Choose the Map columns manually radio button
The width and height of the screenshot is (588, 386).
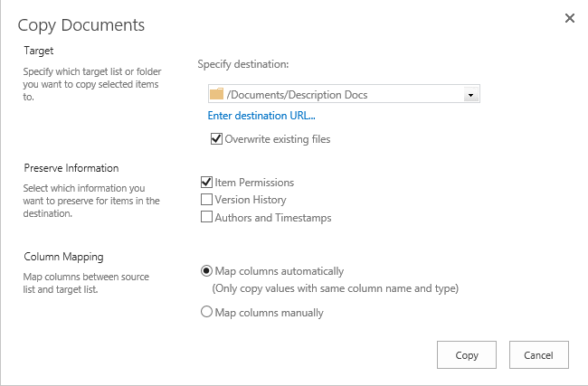(x=206, y=313)
